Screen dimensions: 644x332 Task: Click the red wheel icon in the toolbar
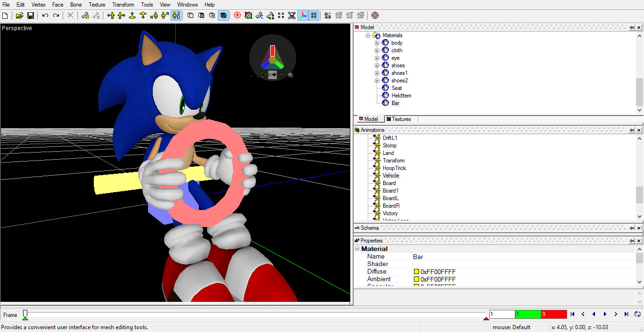pyautogui.click(x=237, y=15)
